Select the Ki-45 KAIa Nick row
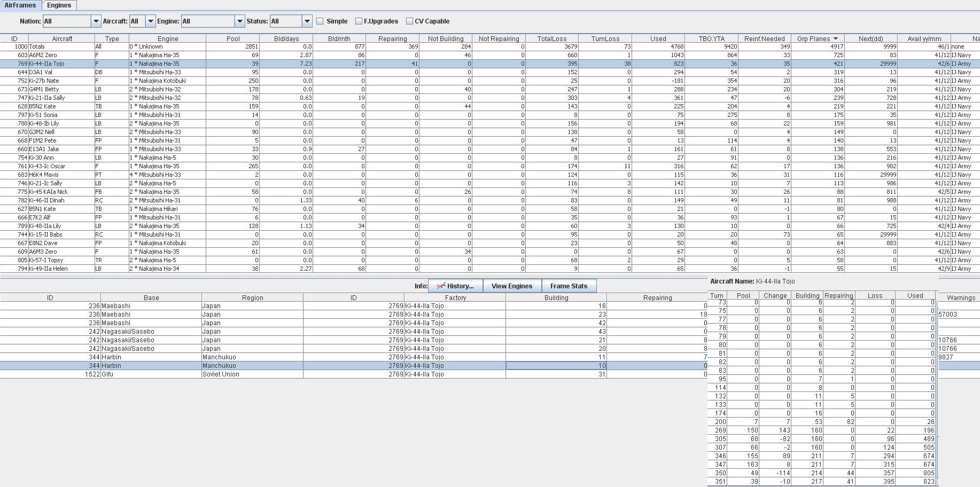 490,192
